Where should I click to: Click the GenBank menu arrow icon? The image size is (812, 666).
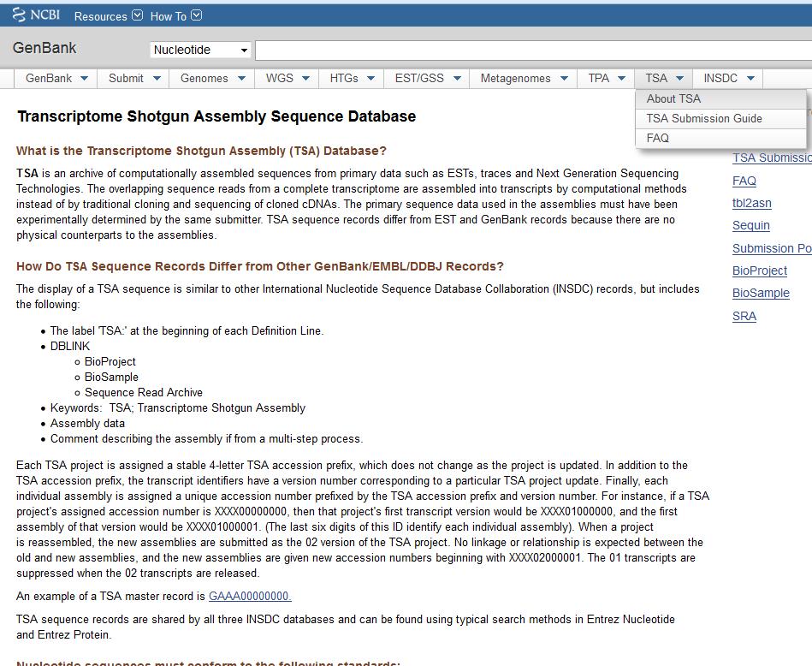coord(85,79)
